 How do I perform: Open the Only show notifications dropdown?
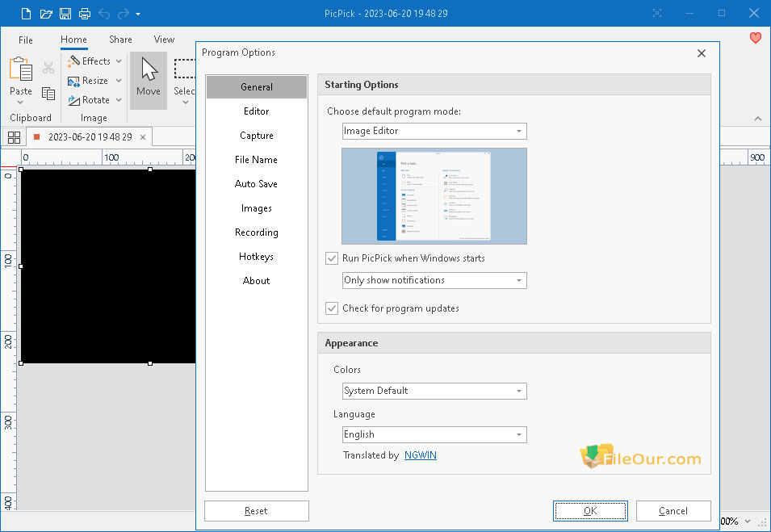[434, 280]
